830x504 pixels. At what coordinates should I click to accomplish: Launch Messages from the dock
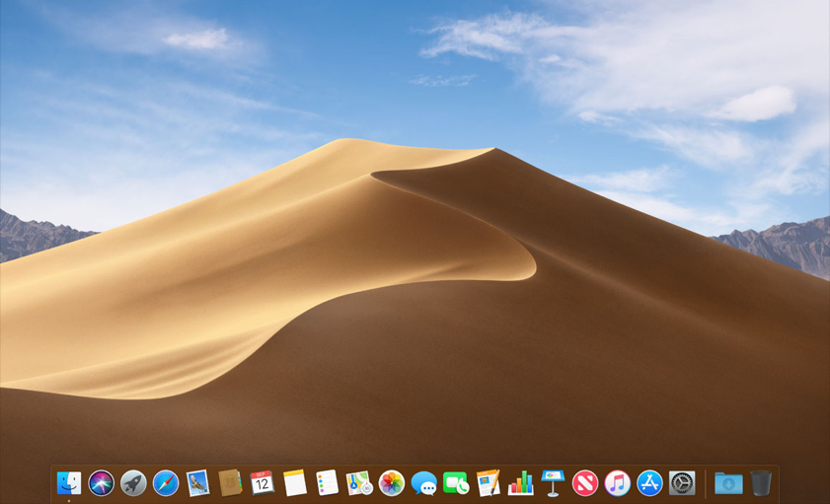pos(424,482)
